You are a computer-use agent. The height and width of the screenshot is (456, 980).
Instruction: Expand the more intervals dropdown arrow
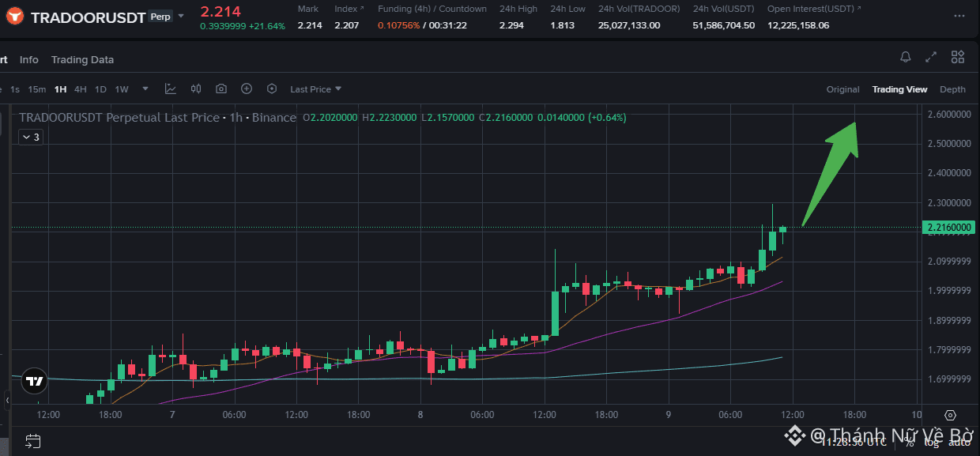145,89
